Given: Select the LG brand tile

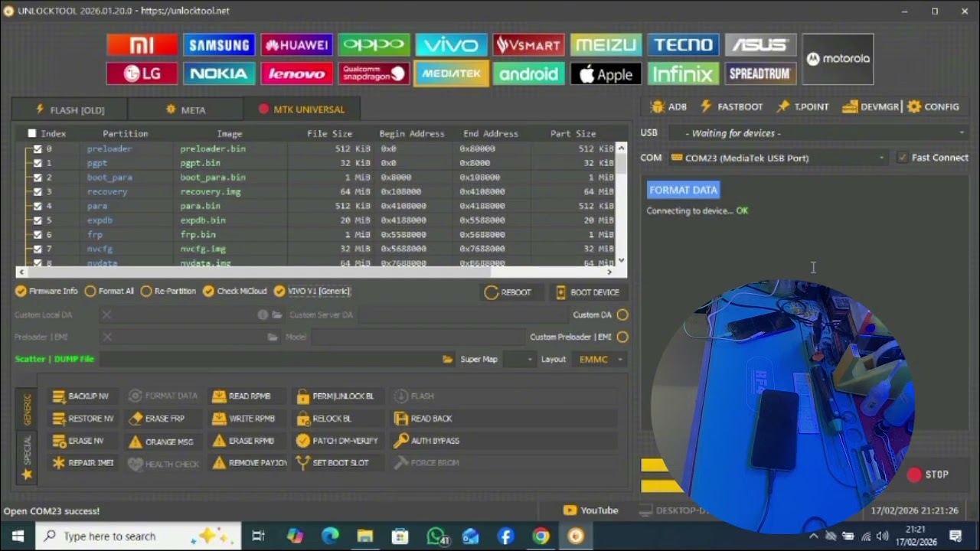Looking at the screenshot, I should tap(142, 73).
